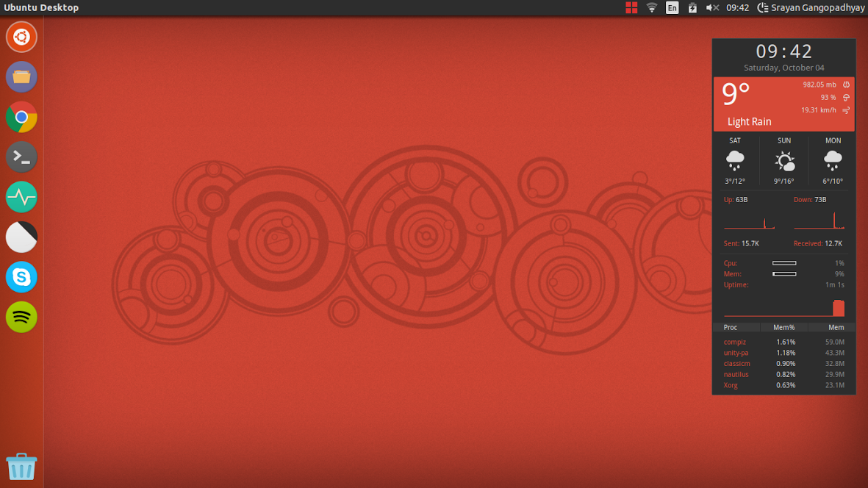
Task: Click the large 09 : 42 widget clock
Action: pyautogui.click(x=784, y=51)
